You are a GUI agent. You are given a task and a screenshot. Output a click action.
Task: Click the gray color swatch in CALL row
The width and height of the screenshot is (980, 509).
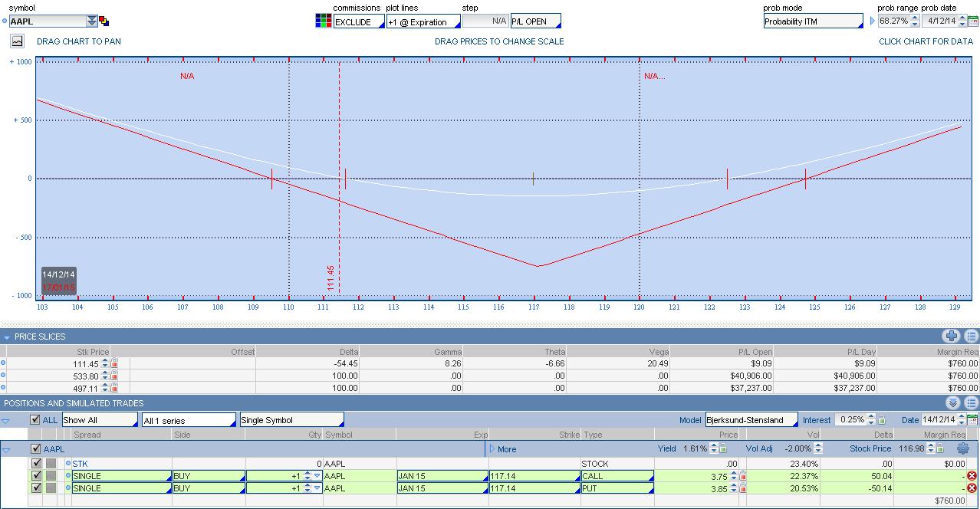tap(51, 476)
